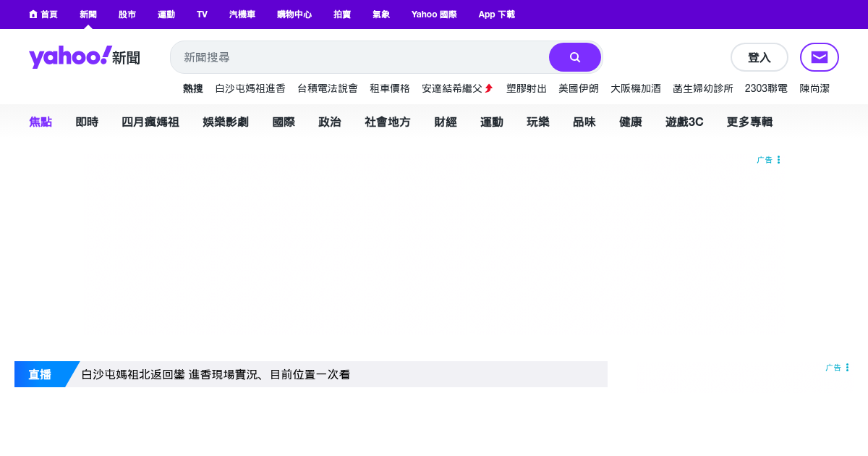Screen dimensions: 868x456
Task: Click the home icon 首頁 in top bar
Action: pyautogui.click(x=43, y=14)
